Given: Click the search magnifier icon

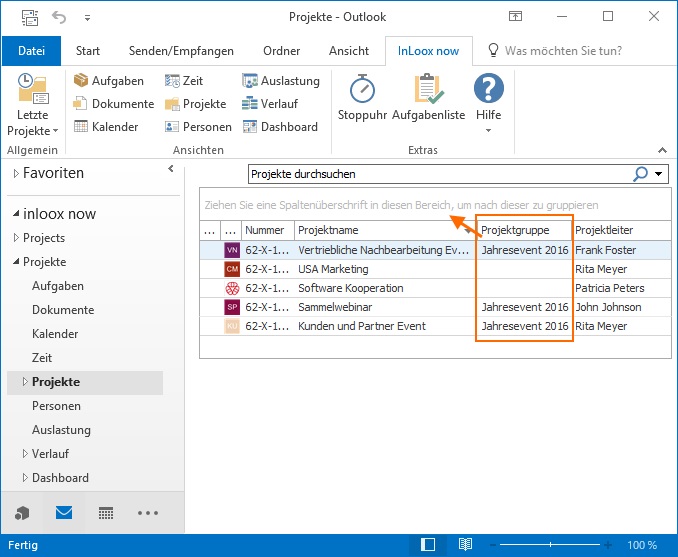Looking at the screenshot, I should 640,174.
